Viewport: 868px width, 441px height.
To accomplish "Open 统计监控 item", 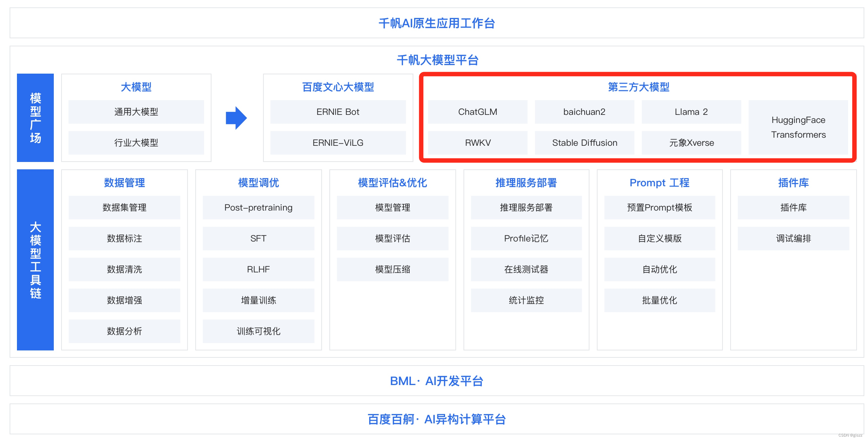I will 526,300.
